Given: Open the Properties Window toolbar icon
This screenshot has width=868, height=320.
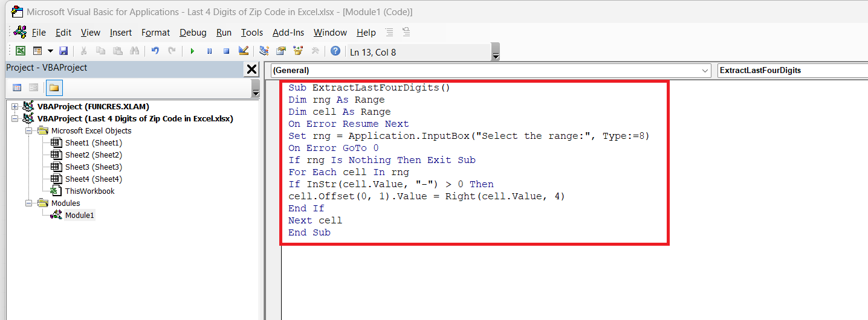Looking at the screenshot, I should coord(281,51).
